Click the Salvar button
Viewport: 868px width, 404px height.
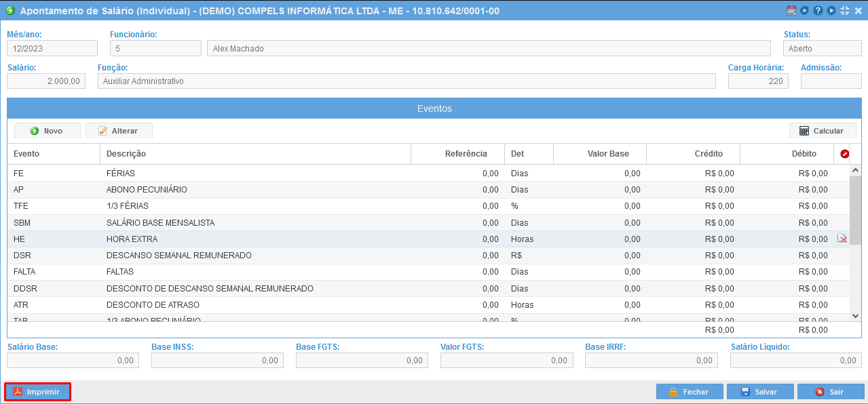pyautogui.click(x=760, y=392)
